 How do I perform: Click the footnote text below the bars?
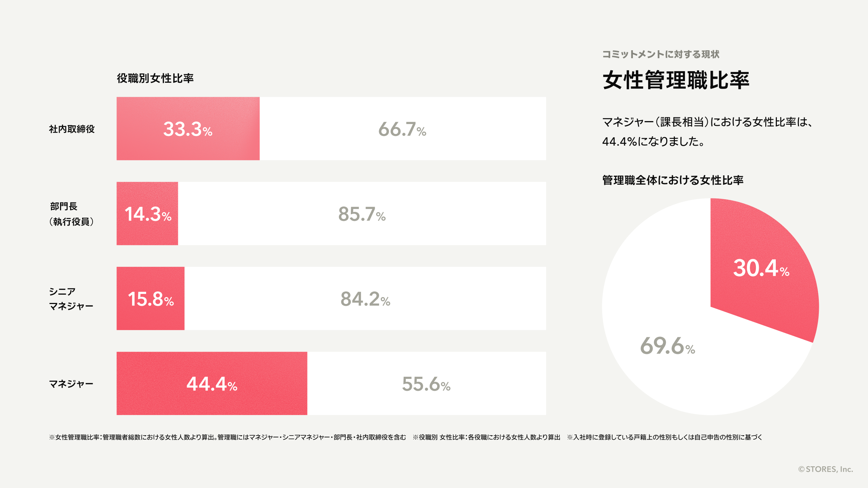point(405,437)
